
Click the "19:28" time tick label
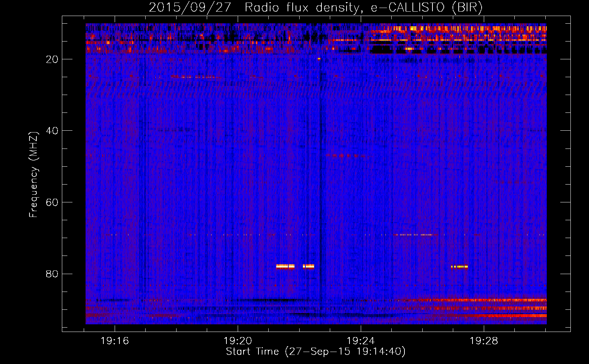[x=484, y=341]
